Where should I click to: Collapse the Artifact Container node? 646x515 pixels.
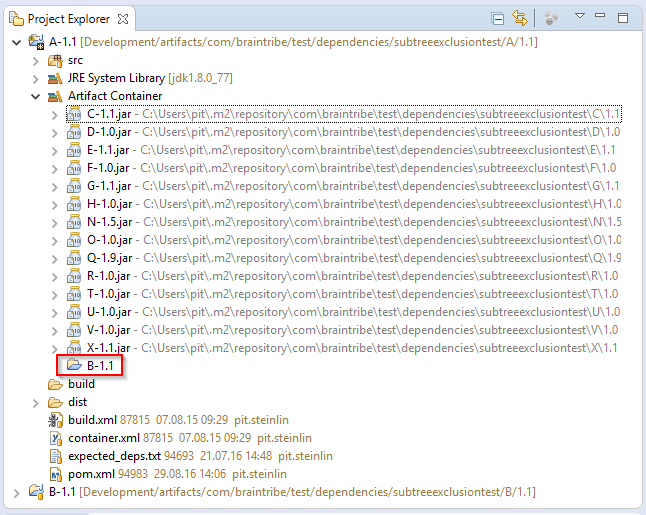pyautogui.click(x=37, y=97)
